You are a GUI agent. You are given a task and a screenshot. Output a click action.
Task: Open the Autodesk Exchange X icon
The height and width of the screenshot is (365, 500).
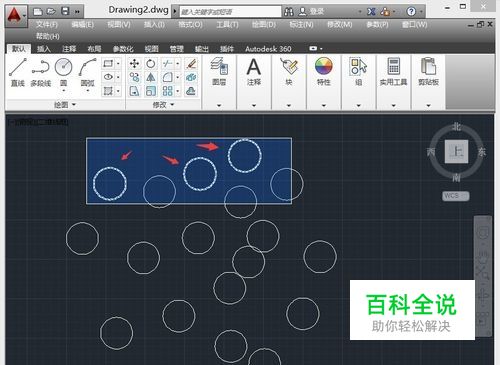[371, 12]
